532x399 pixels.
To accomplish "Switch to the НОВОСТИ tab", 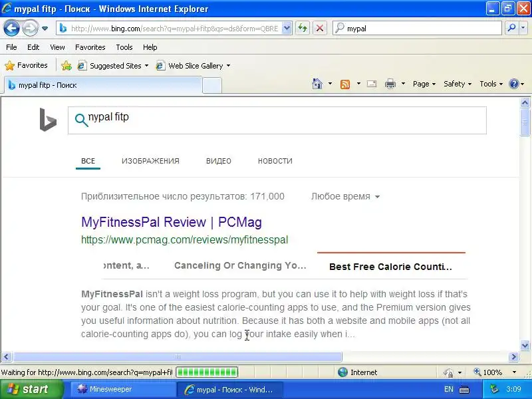I will [275, 161].
